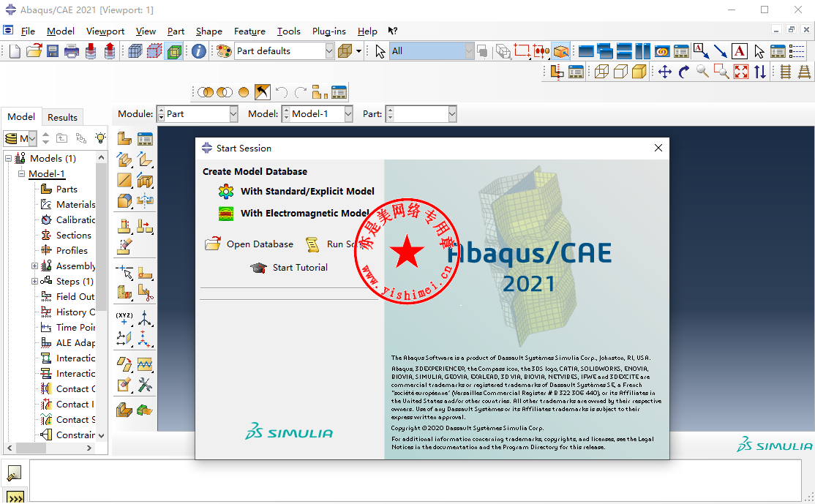
Task: Select the Box Zoom View tool
Action: (721, 72)
